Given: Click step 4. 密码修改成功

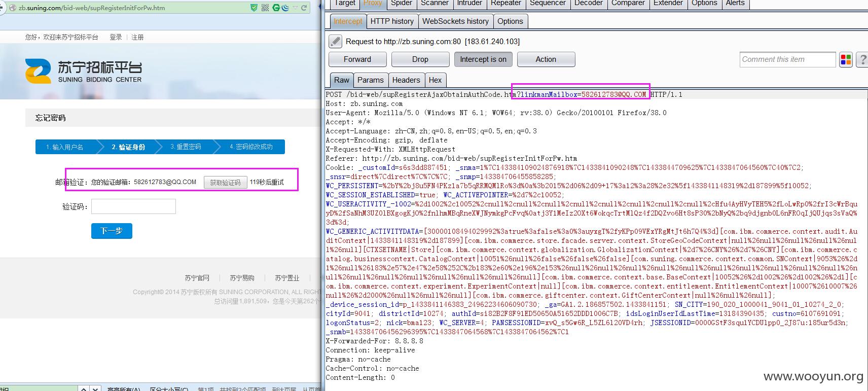Looking at the screenshot, I should point(251,147).
